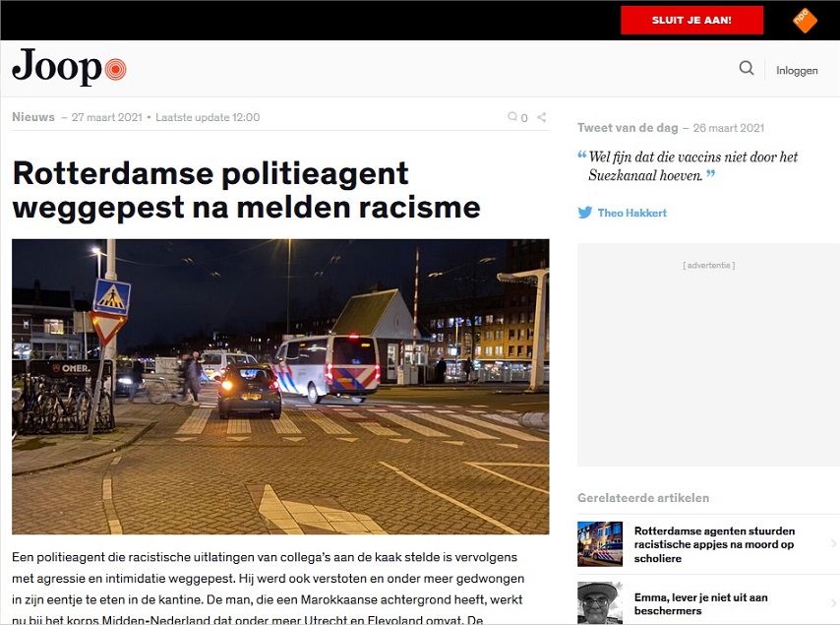Open the tweet quote about vaccins
Viewport: 840px width, 625px height.
(692, 165)
